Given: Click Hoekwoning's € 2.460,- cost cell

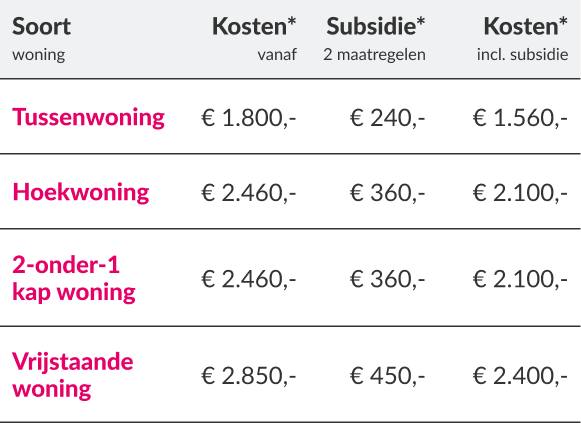Looking at the screenshot, I should (249, 193).
